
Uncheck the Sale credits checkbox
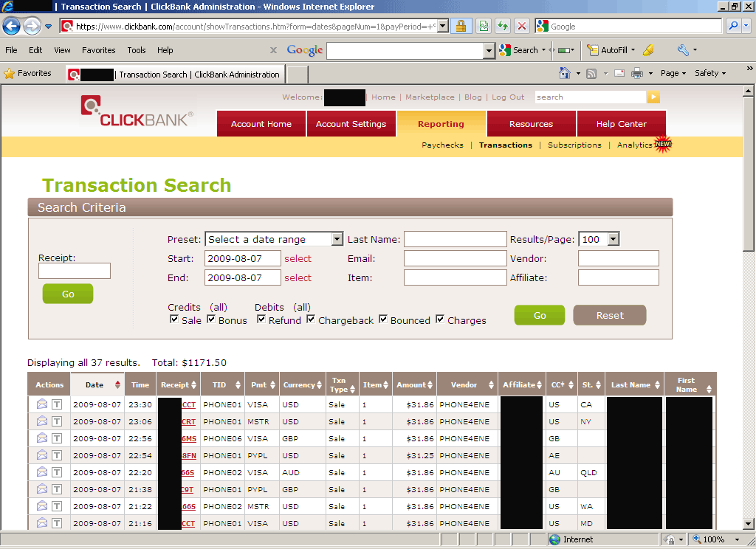[174, 320]
